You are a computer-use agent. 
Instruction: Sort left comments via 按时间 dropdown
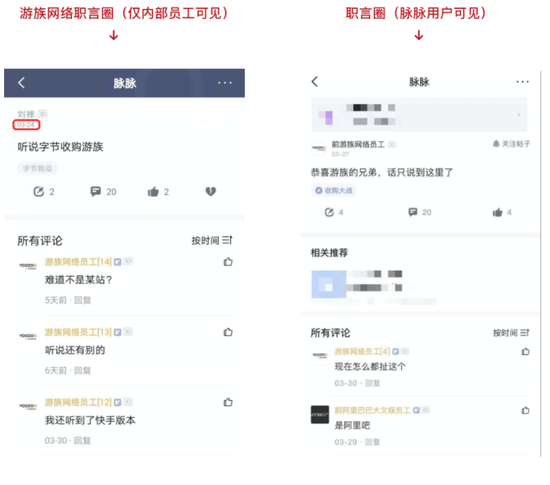[x=212, y=241]
